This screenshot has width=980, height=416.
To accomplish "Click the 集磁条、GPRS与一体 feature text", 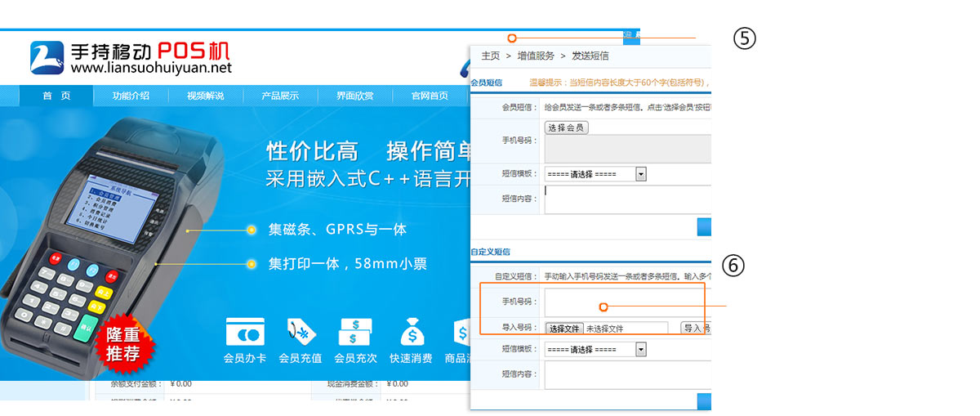I will pyautogui.click(x=337, y=230).
